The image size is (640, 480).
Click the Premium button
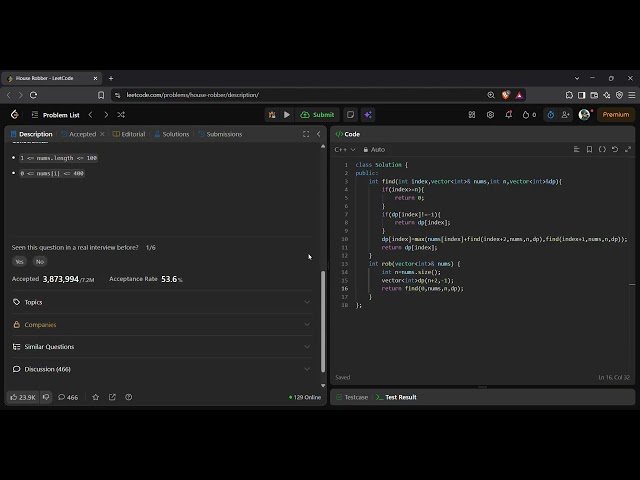tap(616, 115)
